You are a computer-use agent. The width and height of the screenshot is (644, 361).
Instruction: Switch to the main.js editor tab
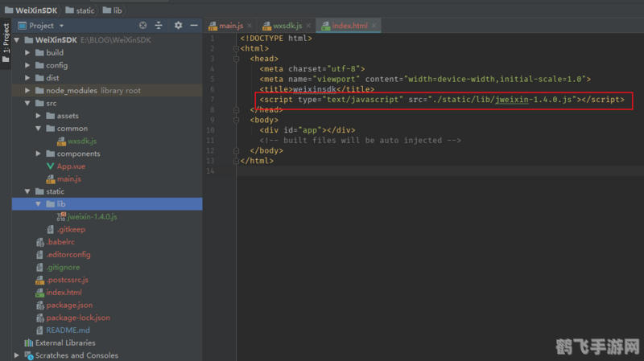pos(231,26)
